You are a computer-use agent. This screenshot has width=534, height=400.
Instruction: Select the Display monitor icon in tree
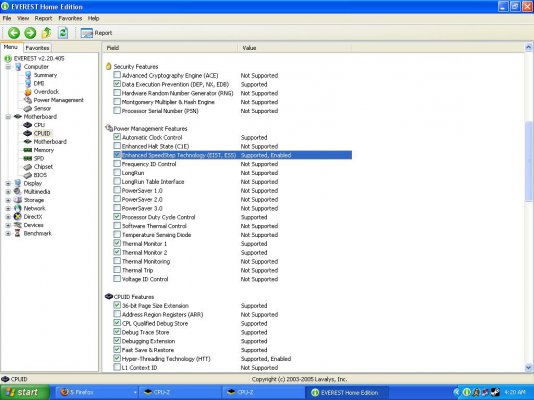coord(18,183)
